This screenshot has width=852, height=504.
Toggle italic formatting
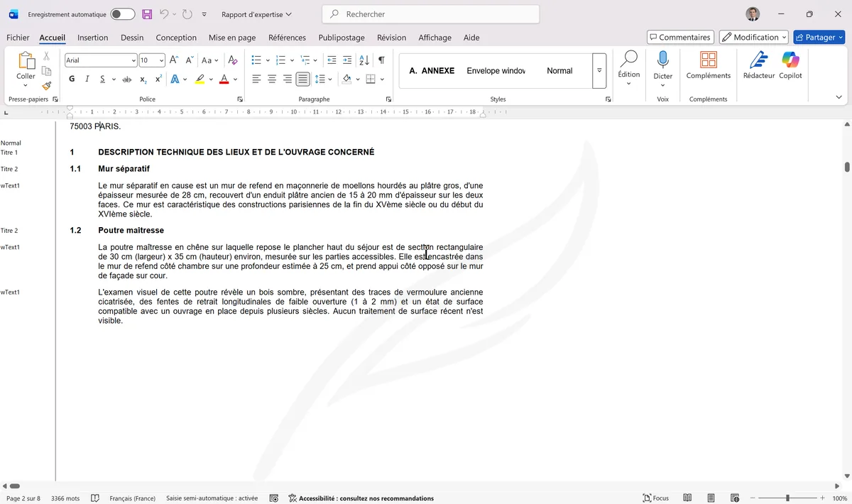87,78
